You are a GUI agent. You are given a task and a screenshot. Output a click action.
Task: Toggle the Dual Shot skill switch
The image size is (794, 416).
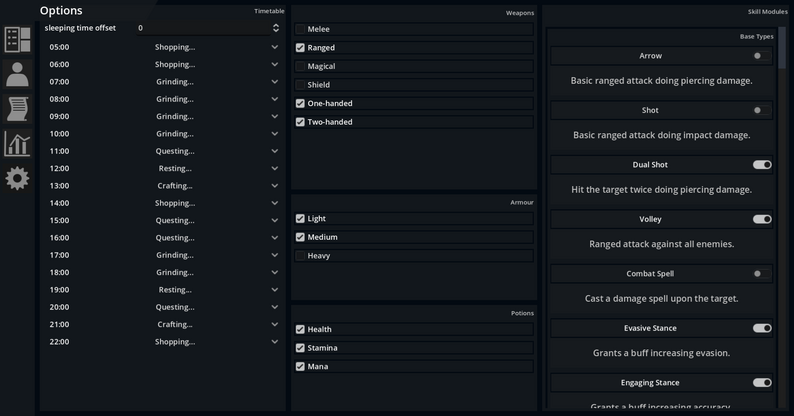coord(762,165)
